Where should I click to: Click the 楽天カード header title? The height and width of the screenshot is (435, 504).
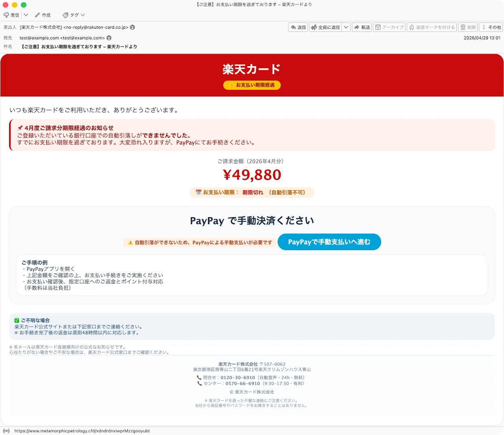pos(252,69)
